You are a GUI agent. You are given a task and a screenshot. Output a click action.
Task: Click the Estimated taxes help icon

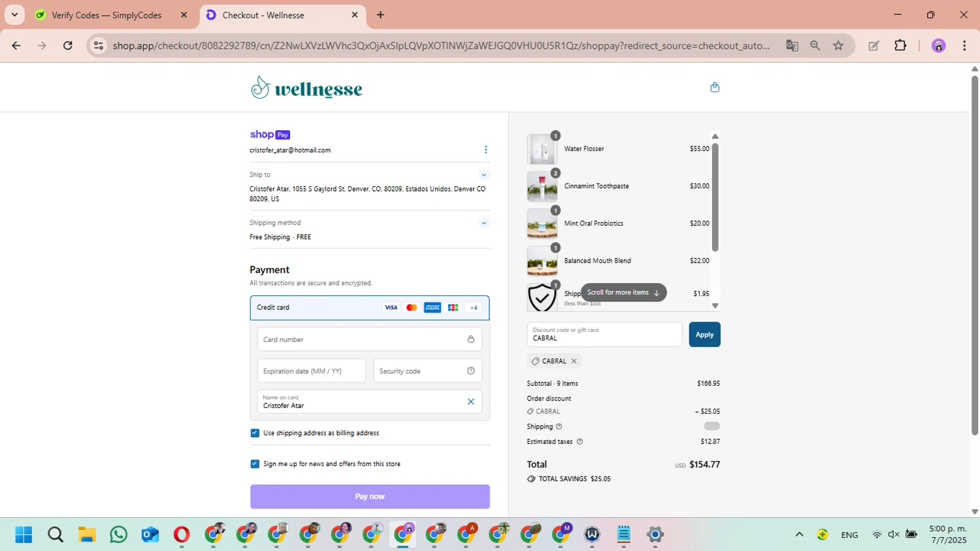coord(580,441)
